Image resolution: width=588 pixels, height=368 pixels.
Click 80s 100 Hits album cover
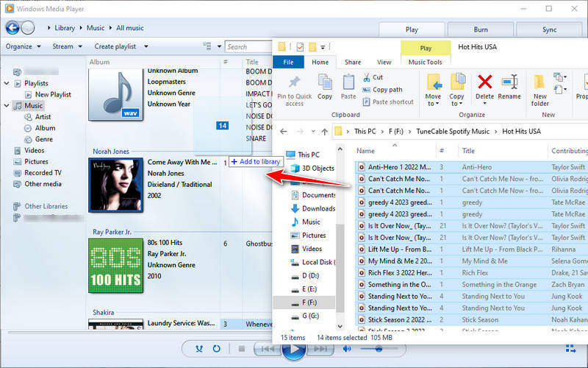115,266
